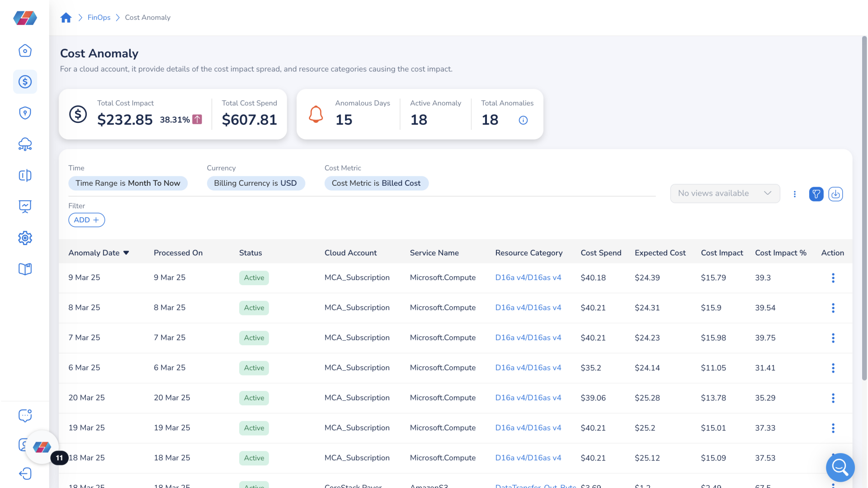
Task: Click MCA_Subscription in the 7 Mar 25 row
Action: click(x=357, y=338)
